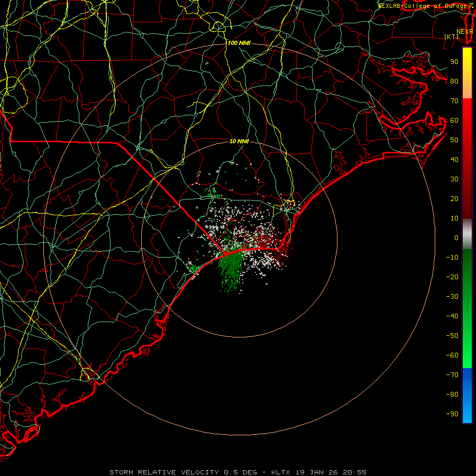Viewport: 476px width, 476px height.
Task: Click the "0.5 DEG" elevation text
Action: pyautogui.click(x=240, y=472)
